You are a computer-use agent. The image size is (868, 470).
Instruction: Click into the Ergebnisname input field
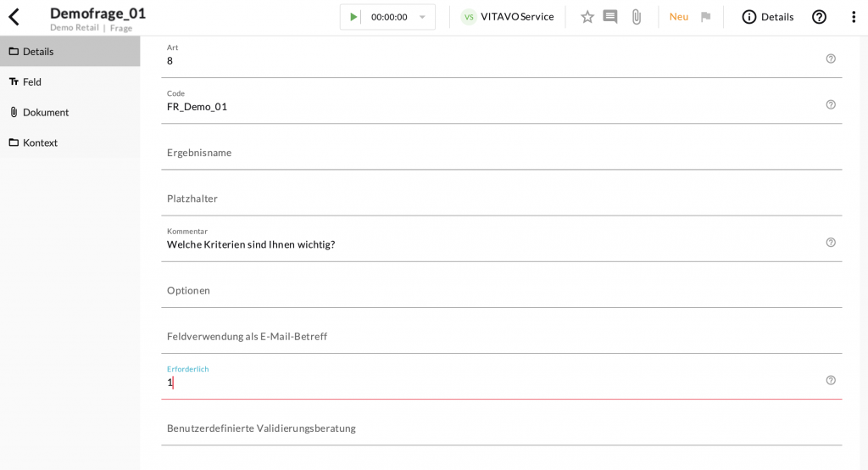point(500,153)
